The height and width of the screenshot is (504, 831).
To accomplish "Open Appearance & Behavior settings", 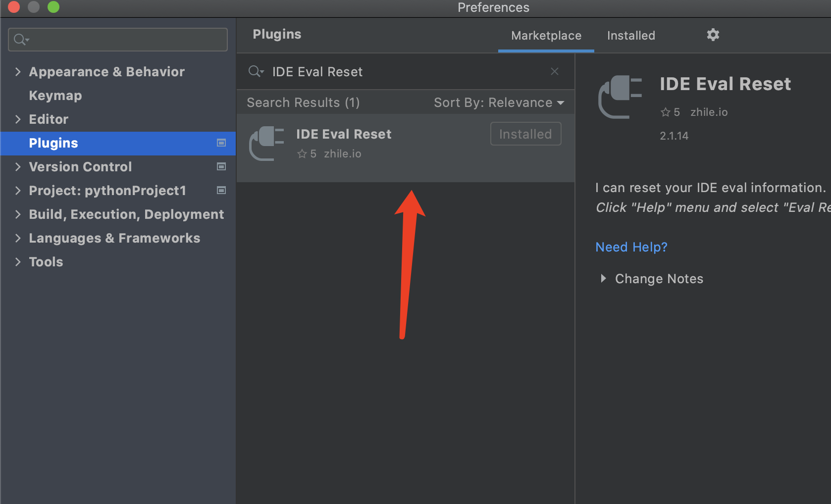I will 106,72.
